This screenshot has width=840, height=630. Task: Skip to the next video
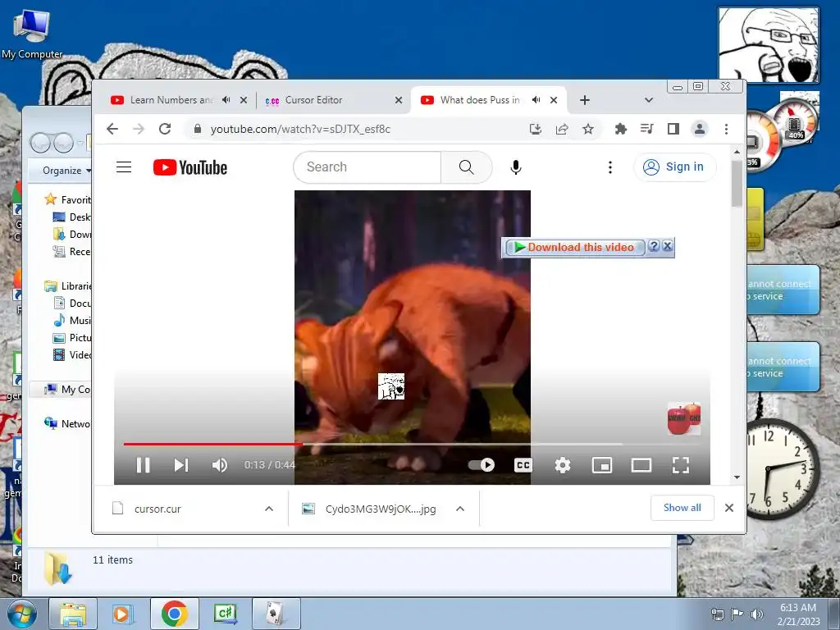click(x=181, y=465)
